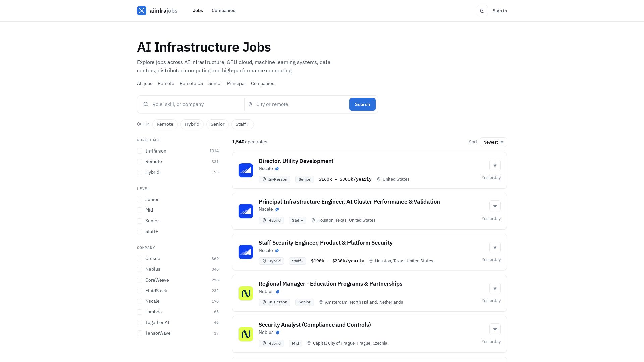Image resolution: width=644 pixels, height=362 pixels.
Task: Click verified badge on Regional Manager card
Action: tap(278, 292)
